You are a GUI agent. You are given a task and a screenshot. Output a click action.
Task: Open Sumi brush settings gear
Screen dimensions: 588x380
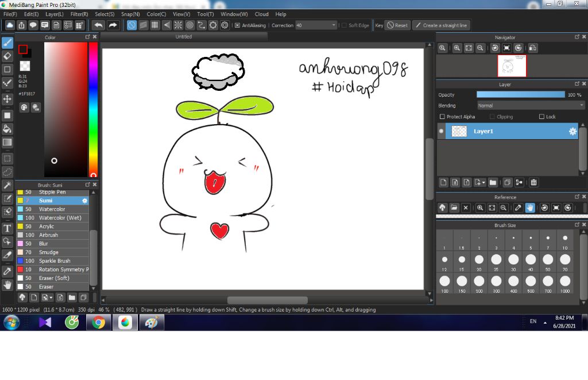coord(85,201)
